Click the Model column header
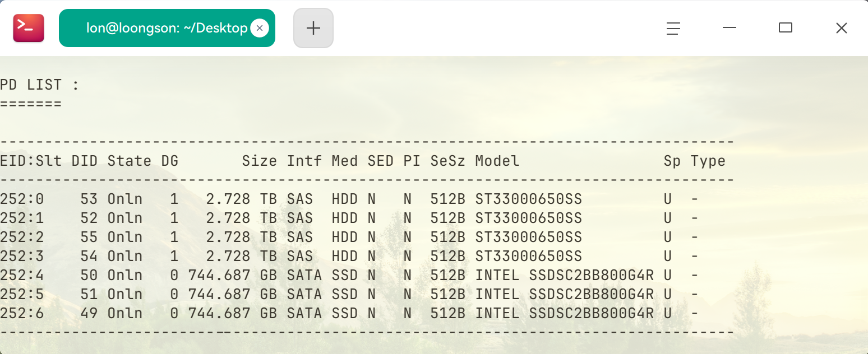 pyautogui.click(x=496, y=161)
